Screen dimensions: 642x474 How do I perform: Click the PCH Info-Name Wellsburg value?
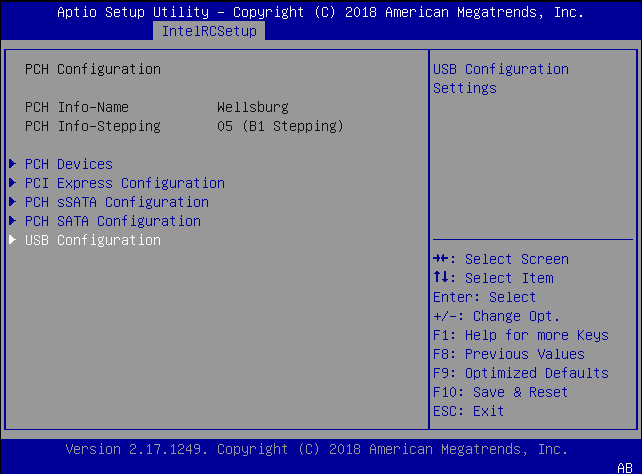pos(252,107)
